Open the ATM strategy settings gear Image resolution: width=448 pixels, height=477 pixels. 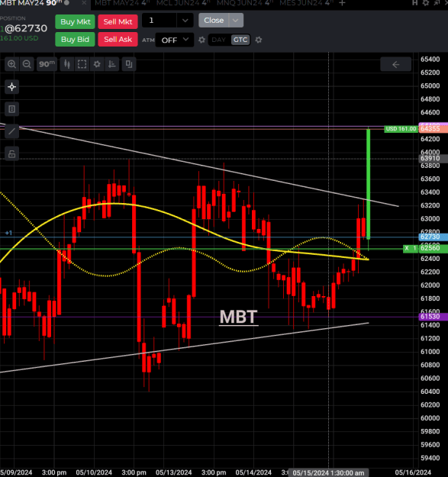click(x=201, y=40)
